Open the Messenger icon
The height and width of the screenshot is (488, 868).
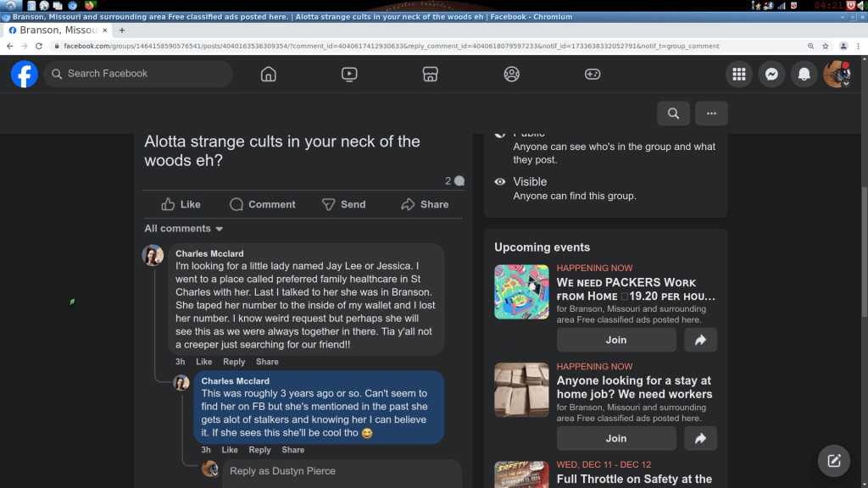point(771,75)
